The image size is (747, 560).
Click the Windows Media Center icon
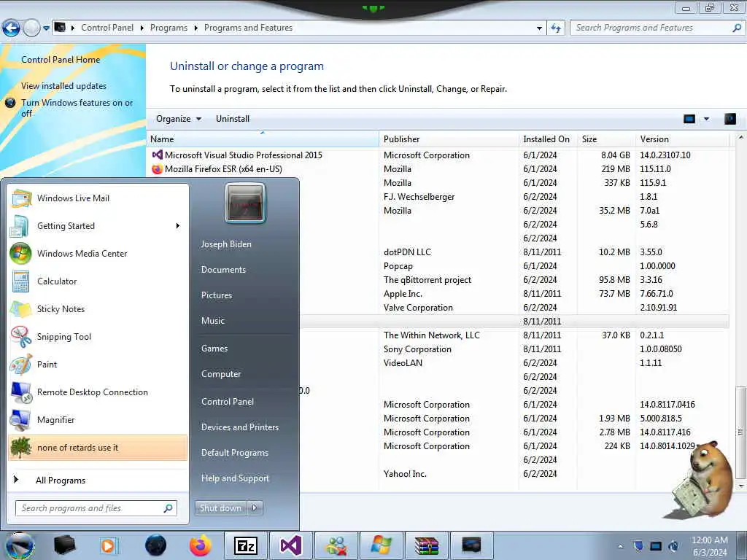[x=20, y=253]
